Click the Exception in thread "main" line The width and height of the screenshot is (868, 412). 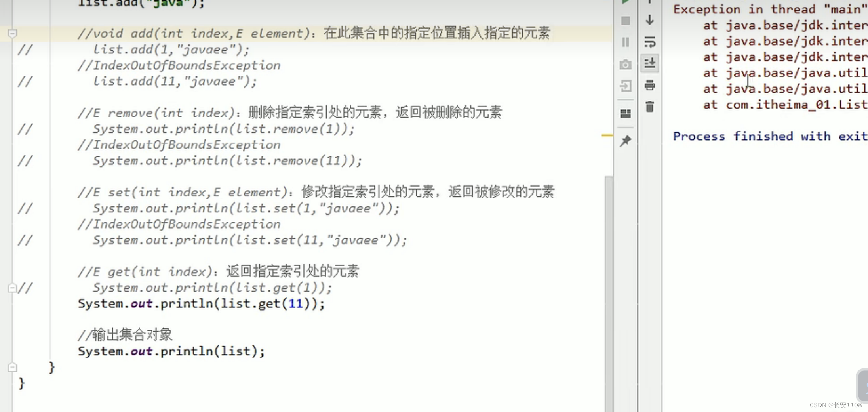click(770, 9)
